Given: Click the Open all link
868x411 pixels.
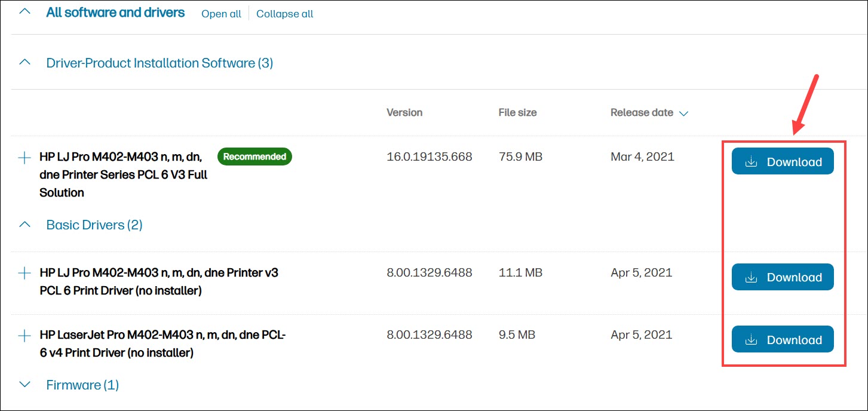Looking at the screenshot, I should (x=221, y=14).
